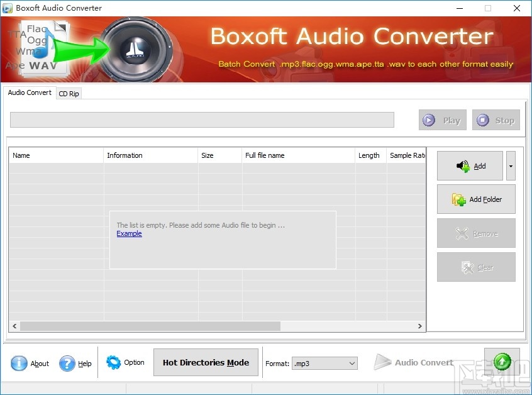The image size is (532, 395).
Task: Click the right arrow of horizontal scrollbar
Action: (x=420, y=326)
